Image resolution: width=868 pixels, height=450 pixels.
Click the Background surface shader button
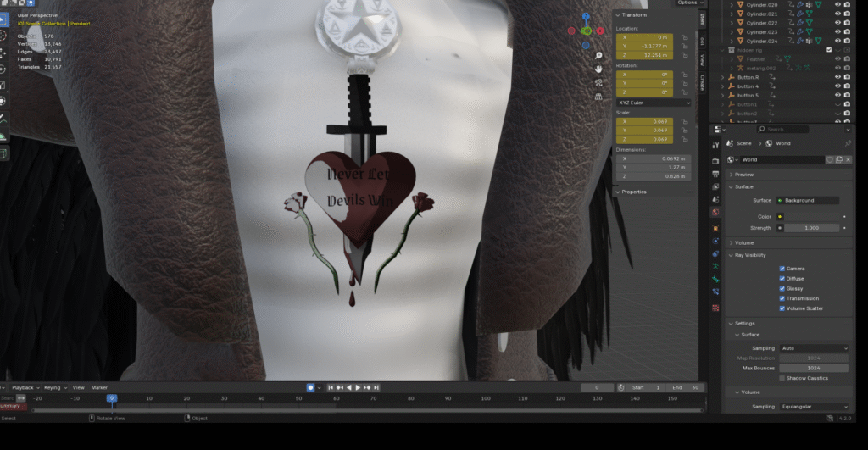[x=809, y=200]
